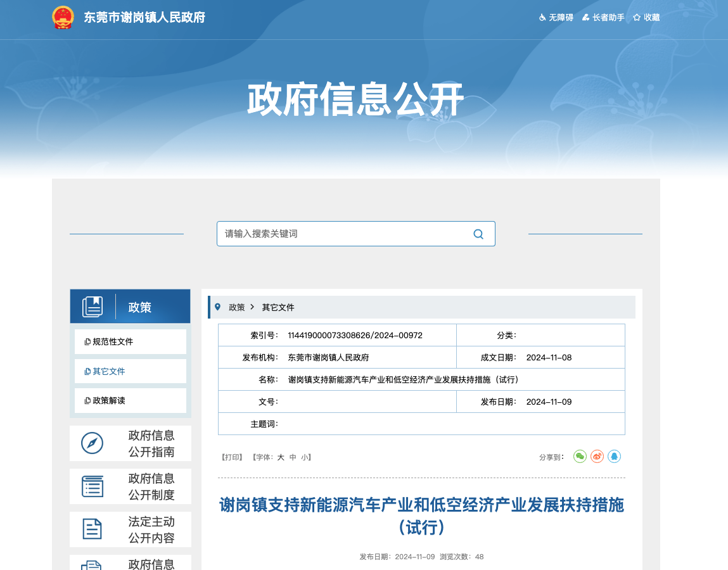The width and height of the screenshot is (728, 570).
Task: Share to WeChat icon
Action: [580, 456]
